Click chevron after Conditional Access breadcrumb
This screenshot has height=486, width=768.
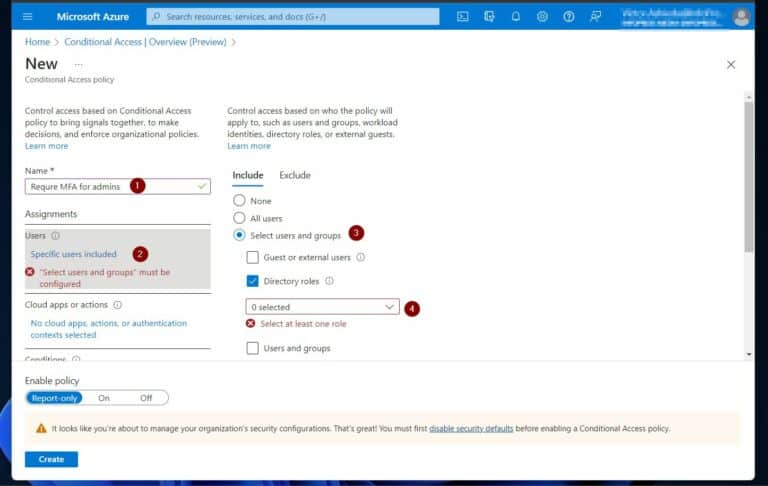coord(234,43)
